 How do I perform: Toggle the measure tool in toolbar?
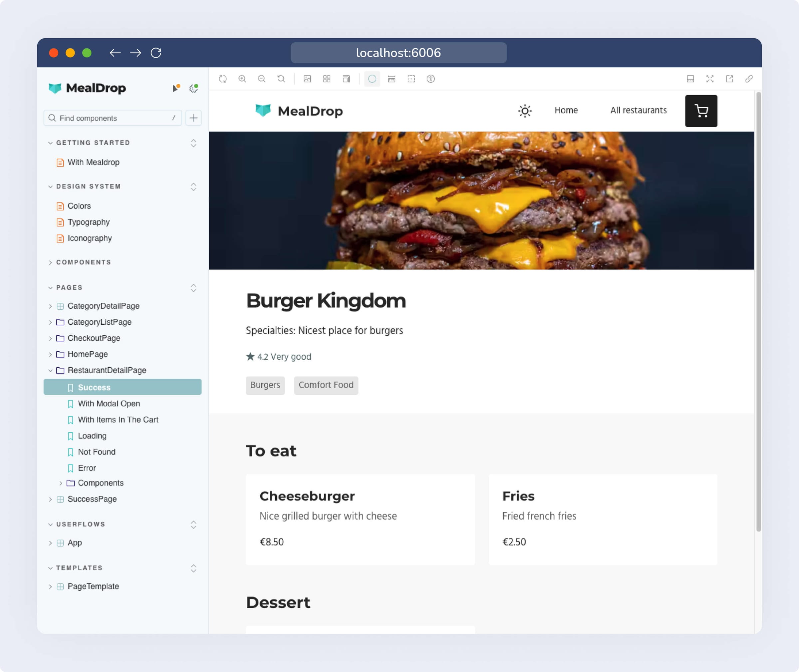tap(392, 79)
